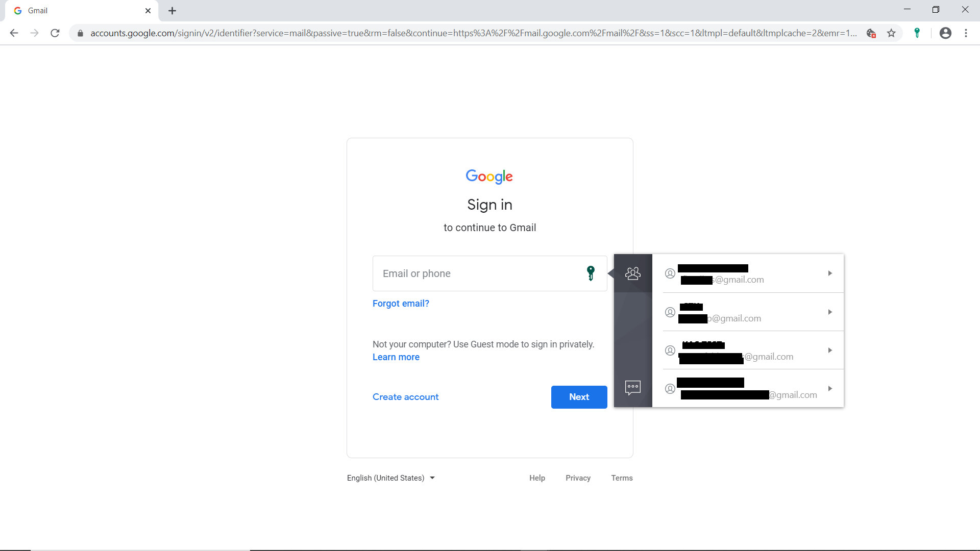Select the Gmail browser tab
The width and height of the screenshot is (980, 551).
tap(82, 11)
